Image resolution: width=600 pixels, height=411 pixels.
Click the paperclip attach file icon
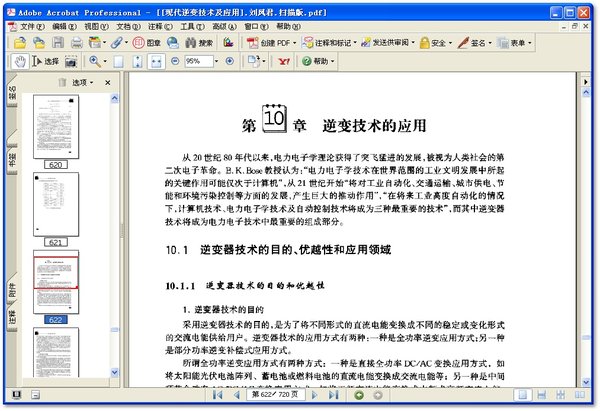click(x=117, y=42)
